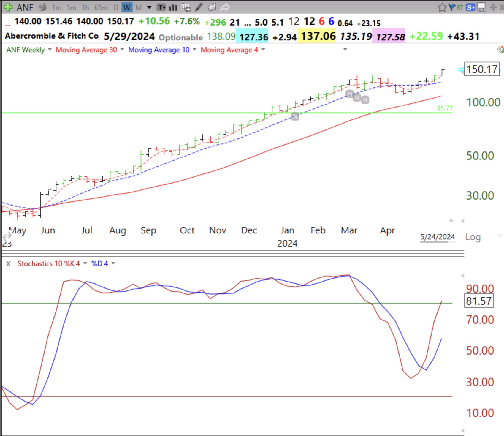Open the add-to-watchlist grid icon

186,7
